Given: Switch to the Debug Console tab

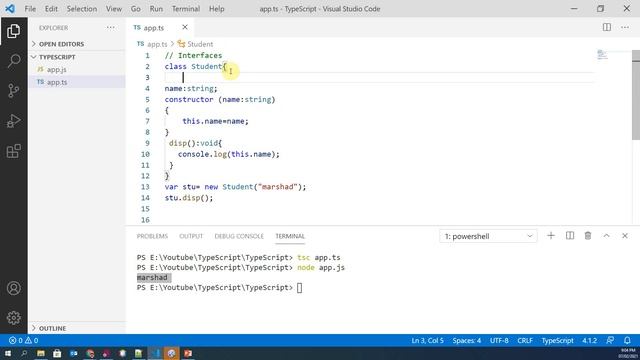Looking at the screenshot, I should pos(239,236).
